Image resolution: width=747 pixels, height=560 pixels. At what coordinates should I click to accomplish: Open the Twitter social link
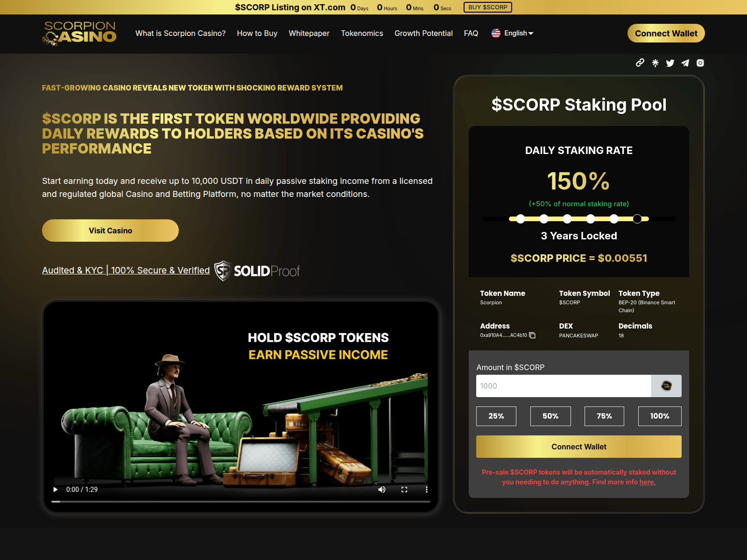pyautogui.click(x=670, y=63)
